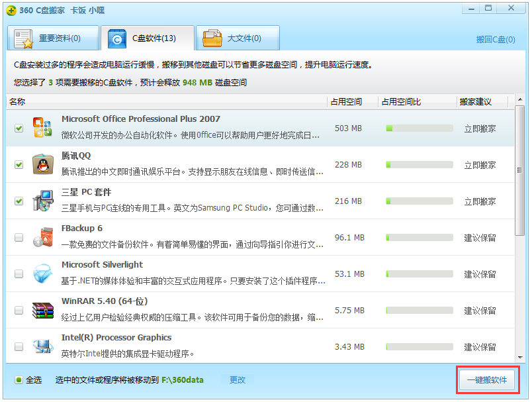Image resolution: width=532 pixels, height=402 pixels.
Task: Switch to the 重要资料(0) tab
Action: pos(54,38)
